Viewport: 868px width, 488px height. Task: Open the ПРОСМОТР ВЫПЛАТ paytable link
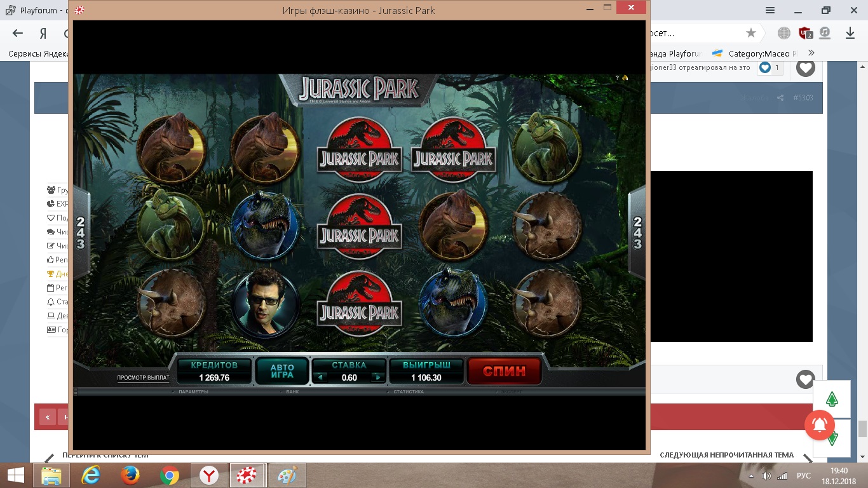tap(143, 378)
